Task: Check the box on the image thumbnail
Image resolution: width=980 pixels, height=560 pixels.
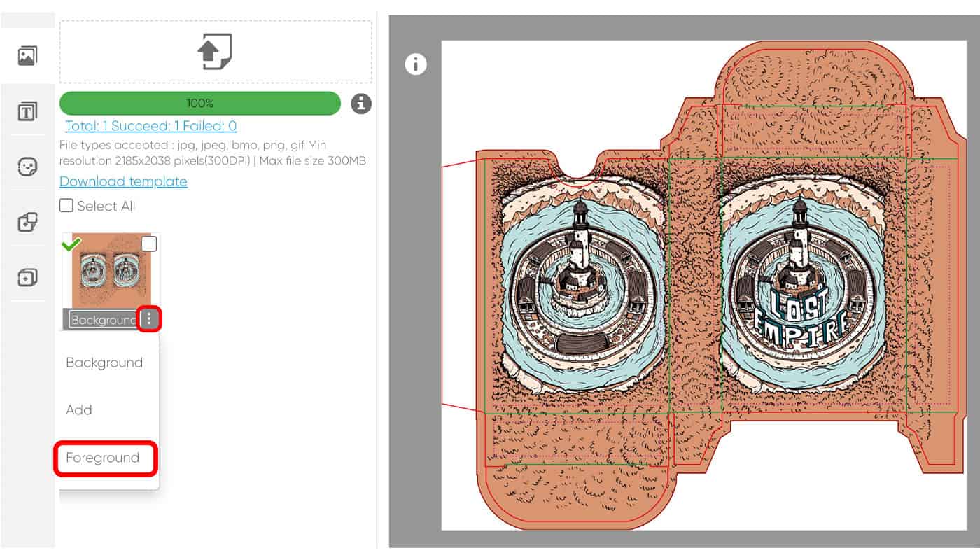Action: pyautogui.click(x=149, y=244)
